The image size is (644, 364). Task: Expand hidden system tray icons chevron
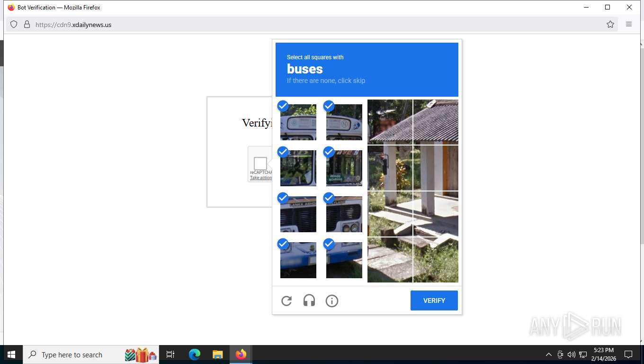(549, 355)
